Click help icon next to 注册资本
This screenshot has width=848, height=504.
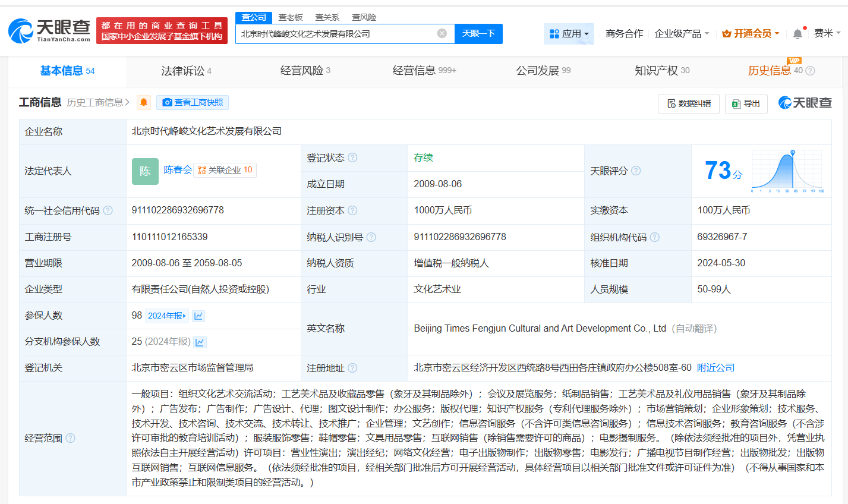click(x=352, y=210)
